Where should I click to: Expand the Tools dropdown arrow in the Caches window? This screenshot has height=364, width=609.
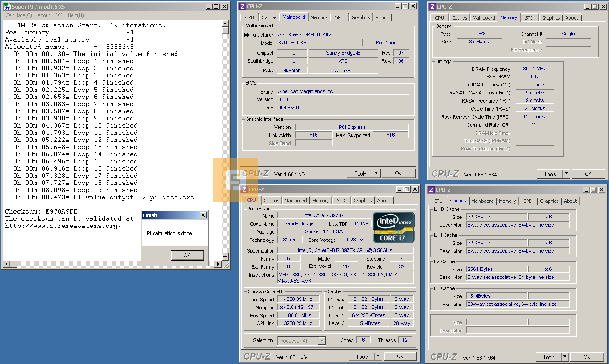(x=565, y=357)
